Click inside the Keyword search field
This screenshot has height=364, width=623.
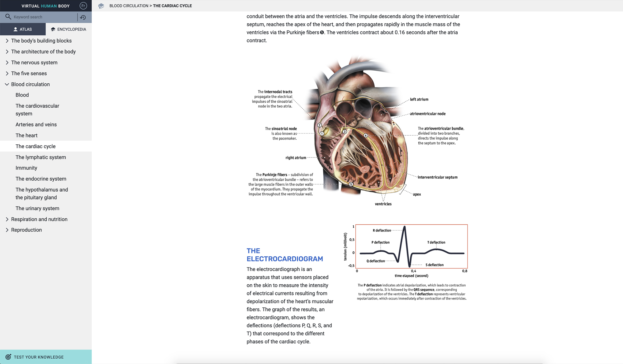click(37, 17)
